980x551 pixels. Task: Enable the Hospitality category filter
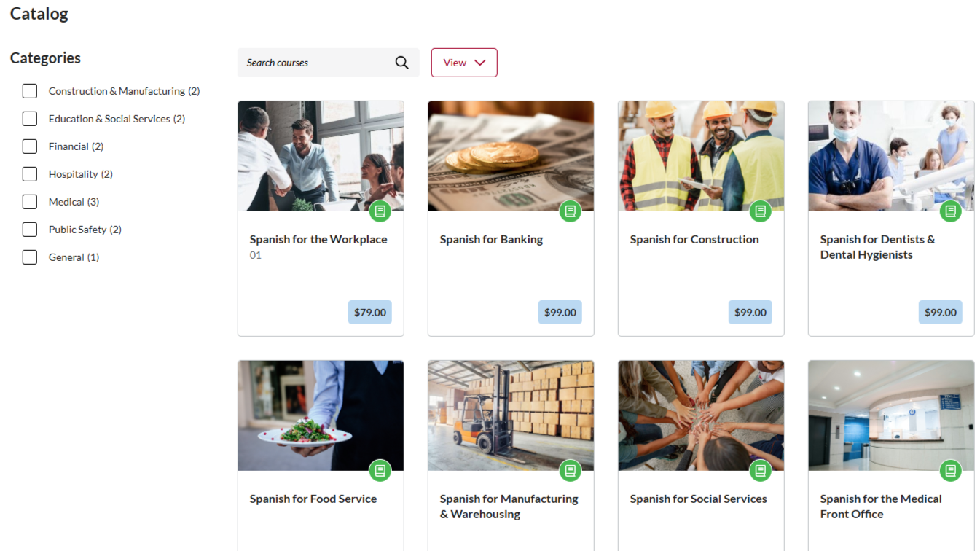[x=30, y=174]
